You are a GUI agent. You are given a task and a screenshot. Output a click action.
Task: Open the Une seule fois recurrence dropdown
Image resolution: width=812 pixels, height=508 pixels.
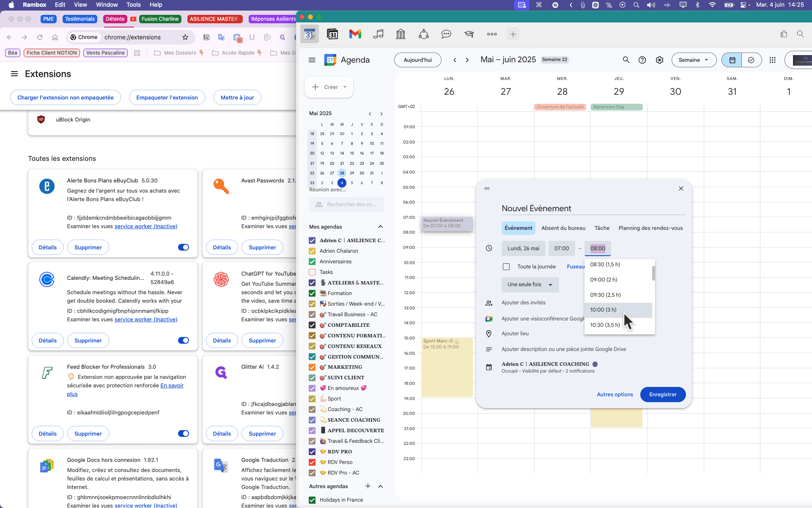pyautogui.click(x=530, y=284)
